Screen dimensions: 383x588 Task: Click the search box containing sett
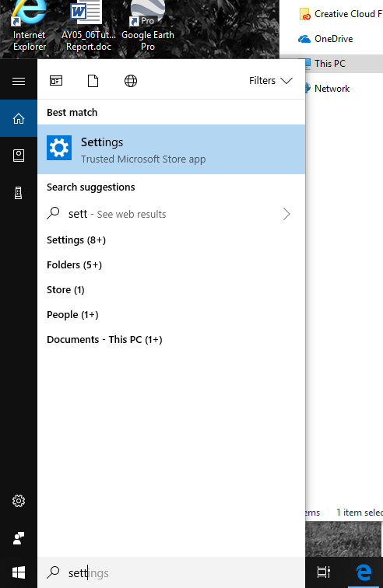[x=171, y=572]
